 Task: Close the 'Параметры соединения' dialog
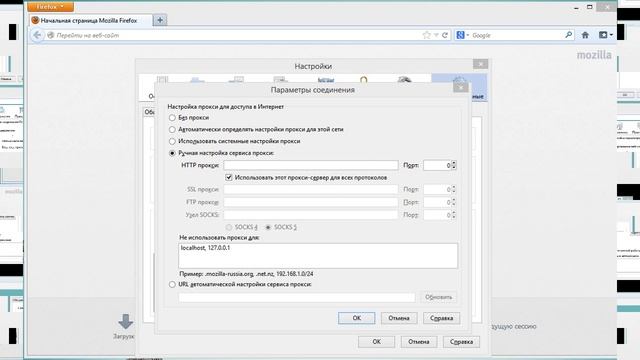460,87
